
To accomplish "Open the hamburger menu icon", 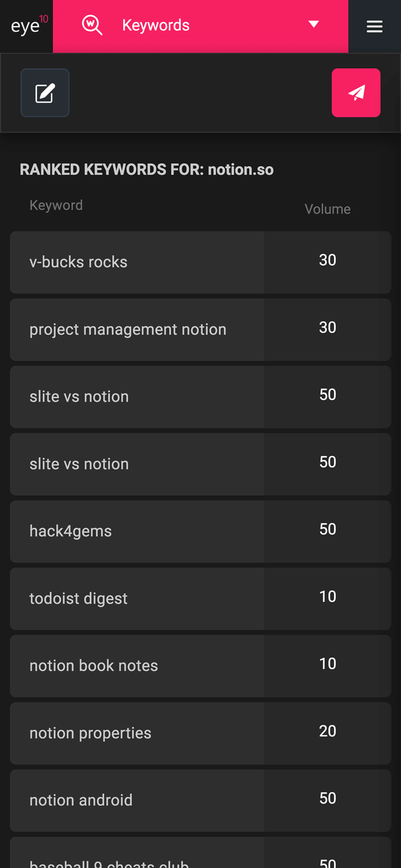I will point(374,26).
